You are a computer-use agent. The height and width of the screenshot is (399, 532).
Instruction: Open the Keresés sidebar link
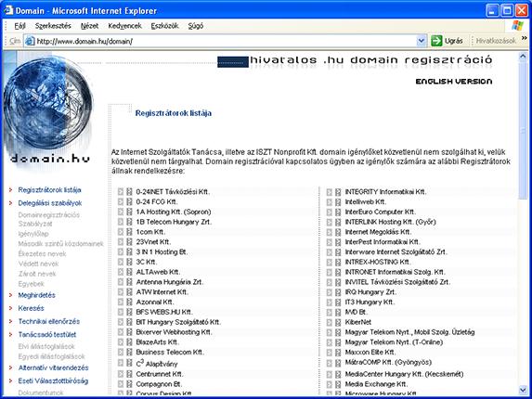click(x=31, y=308)
